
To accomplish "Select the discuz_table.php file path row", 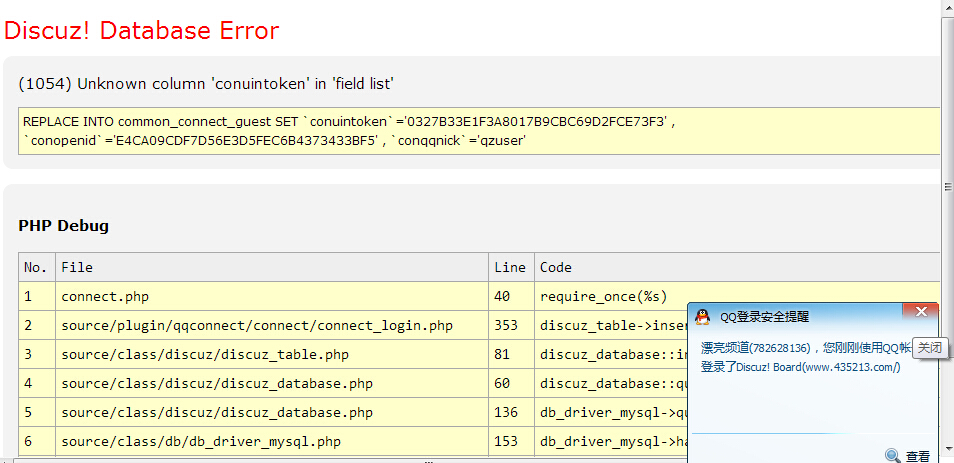I will (204, 354).
